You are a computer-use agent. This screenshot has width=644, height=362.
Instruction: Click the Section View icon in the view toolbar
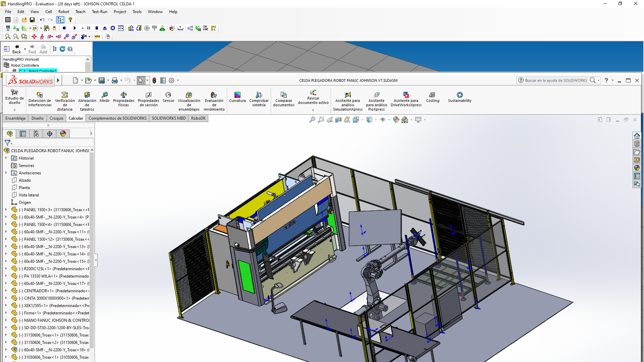click(x=338, y=120)
